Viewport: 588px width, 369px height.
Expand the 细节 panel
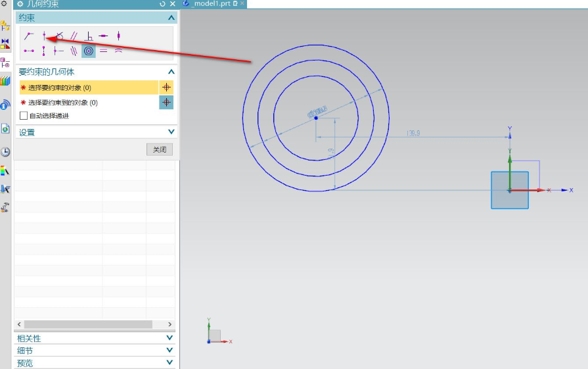(170, 350)
